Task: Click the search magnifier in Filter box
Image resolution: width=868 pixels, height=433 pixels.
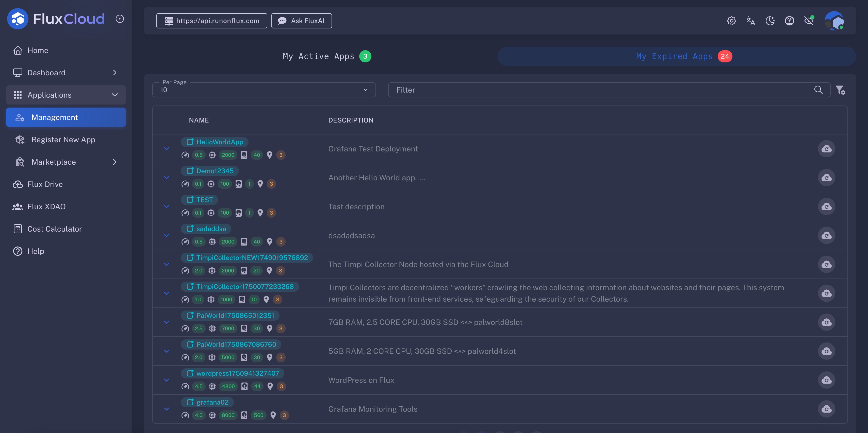Action: [x=818, y=90]
